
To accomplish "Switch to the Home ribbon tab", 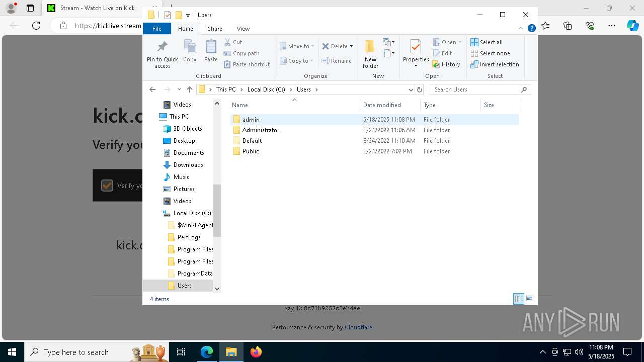I will pyautogui.click(x=185, y=29).
